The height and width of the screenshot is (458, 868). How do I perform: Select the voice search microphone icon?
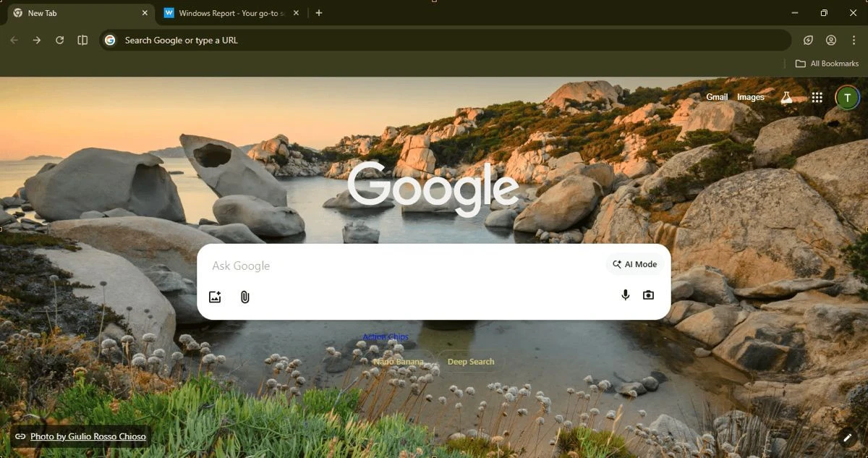(624, 294)
